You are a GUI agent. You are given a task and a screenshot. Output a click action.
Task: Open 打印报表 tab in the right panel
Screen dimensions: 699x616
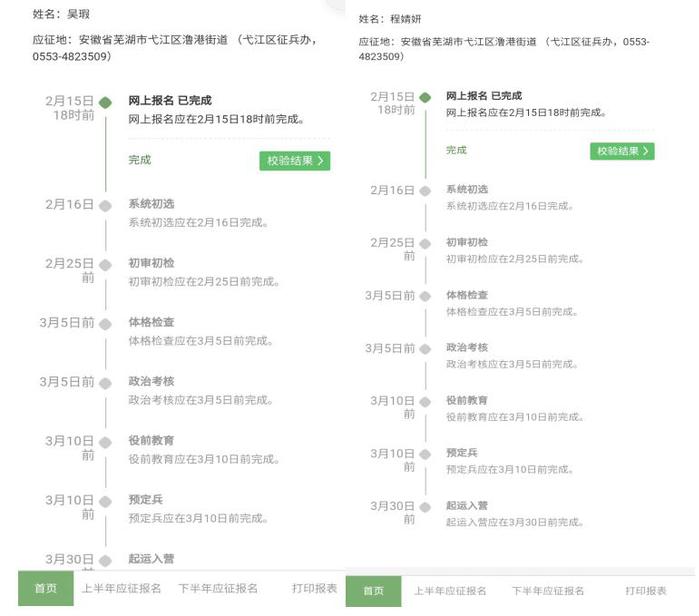point(646,591)
